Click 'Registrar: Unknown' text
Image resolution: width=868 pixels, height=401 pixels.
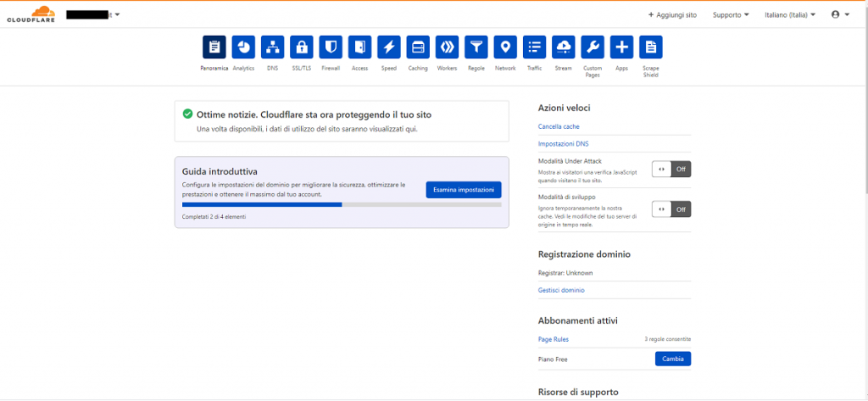pyautogui.click(x=565, y=273)
